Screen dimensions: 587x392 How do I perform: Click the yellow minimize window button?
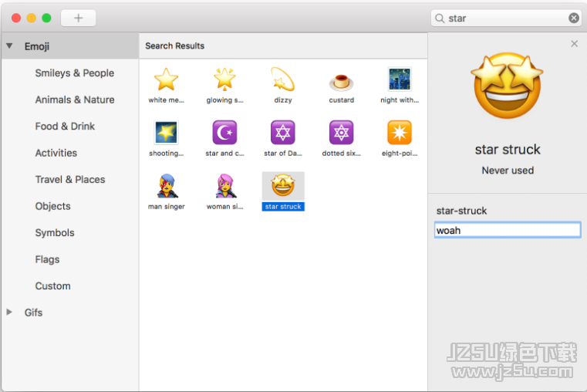[x=32, y=18]
